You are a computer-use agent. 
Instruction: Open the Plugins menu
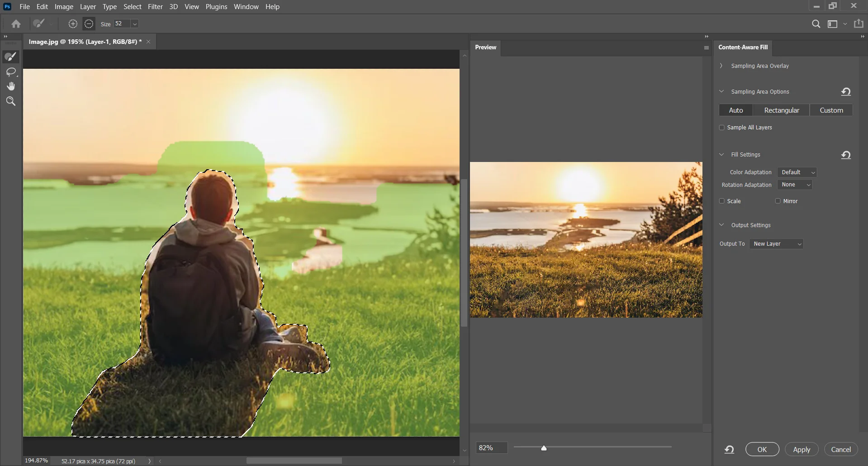point(216,7)
